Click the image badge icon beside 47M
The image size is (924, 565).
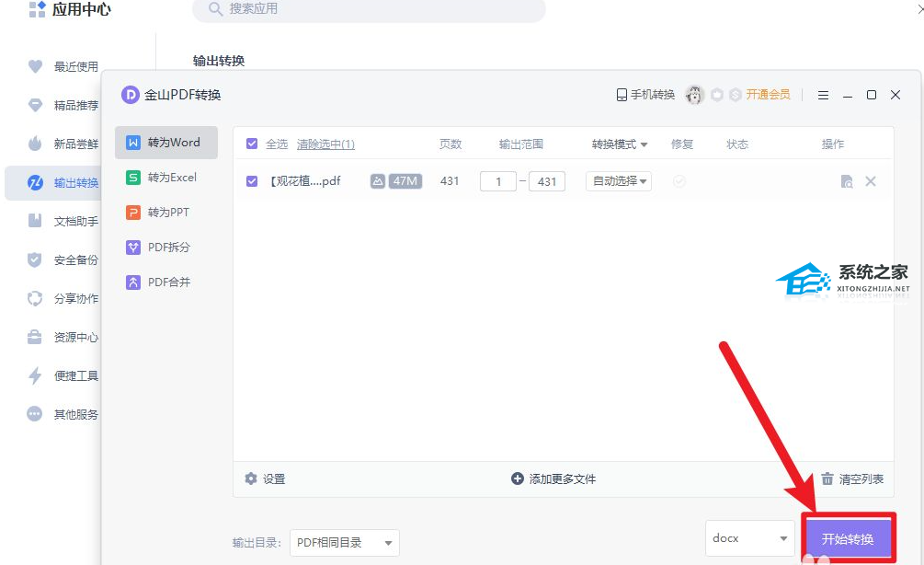coord(378,181)
